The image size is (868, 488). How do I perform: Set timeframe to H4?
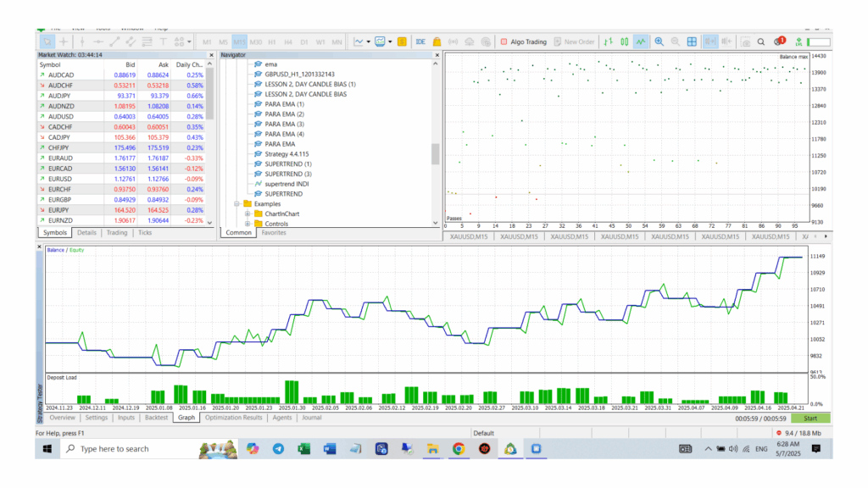tap(288, 42)
